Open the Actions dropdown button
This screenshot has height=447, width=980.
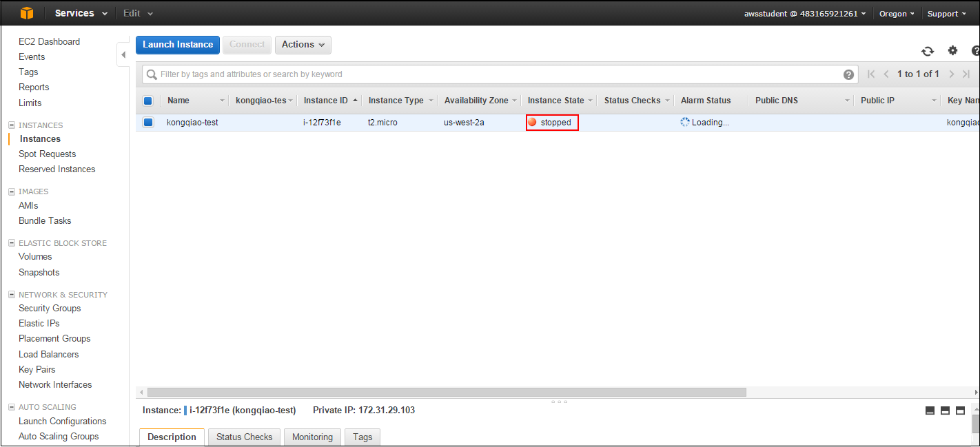[303, 45]
